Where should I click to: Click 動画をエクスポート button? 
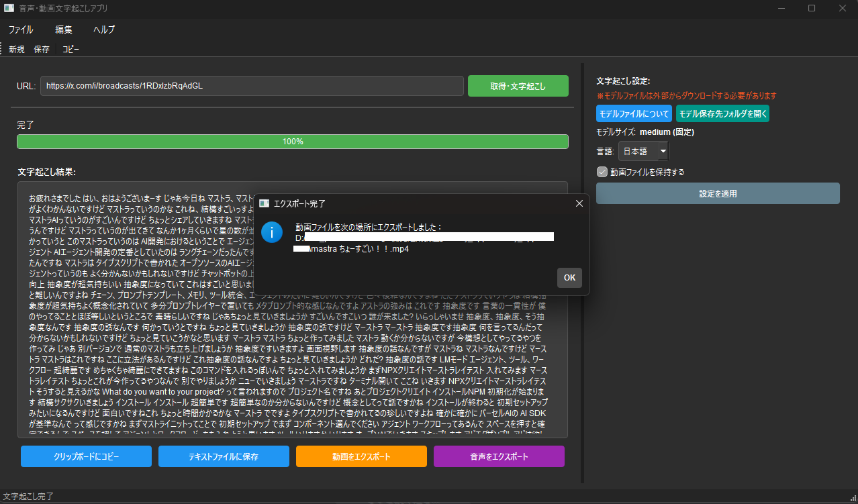pos(361,456)
